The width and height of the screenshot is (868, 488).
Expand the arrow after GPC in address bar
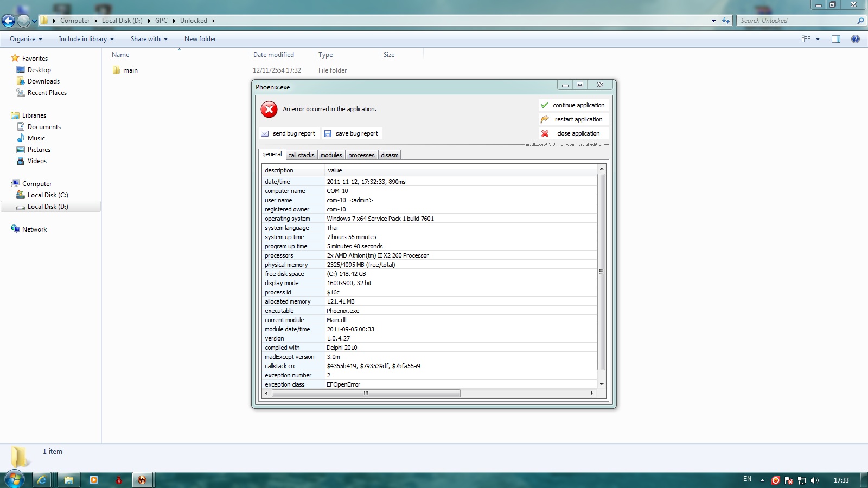[x=174, y=21]
